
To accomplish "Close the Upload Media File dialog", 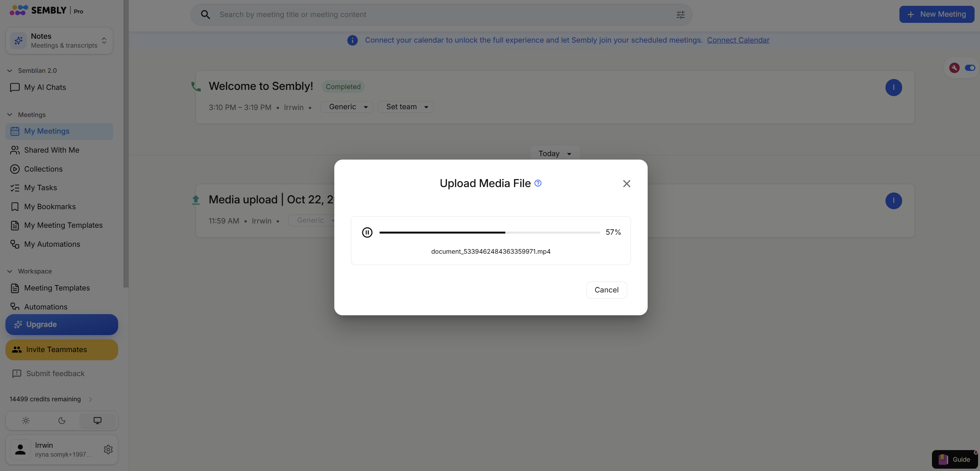I will (x=627, y=184).
